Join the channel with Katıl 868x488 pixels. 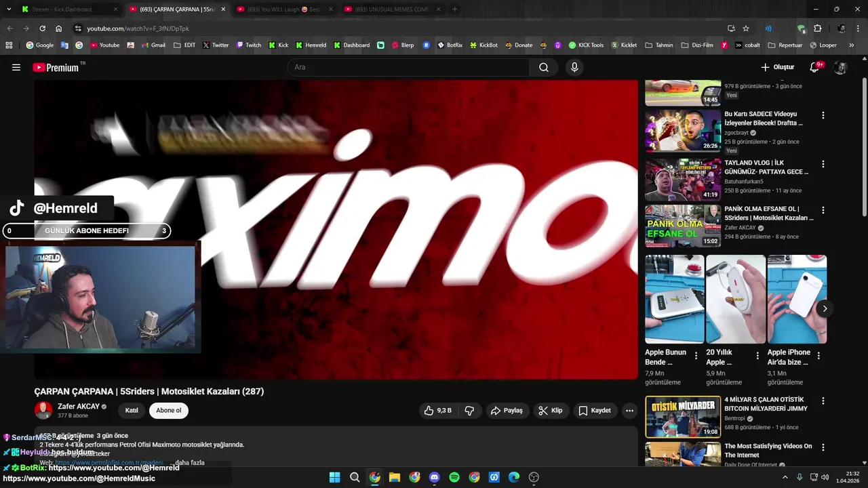132,410
